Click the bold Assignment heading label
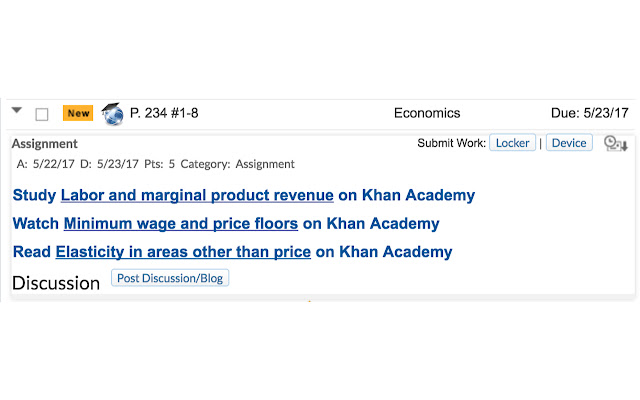Viewport: 640px width, 400px height. coord(45,144)
